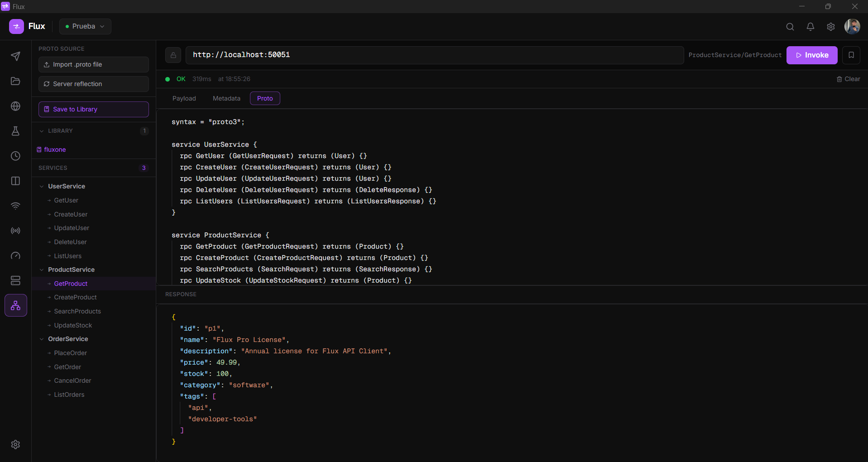Open the clock History icon in the sidebar
This screenshot has width=868, height=462.
(x=15, y=156)
